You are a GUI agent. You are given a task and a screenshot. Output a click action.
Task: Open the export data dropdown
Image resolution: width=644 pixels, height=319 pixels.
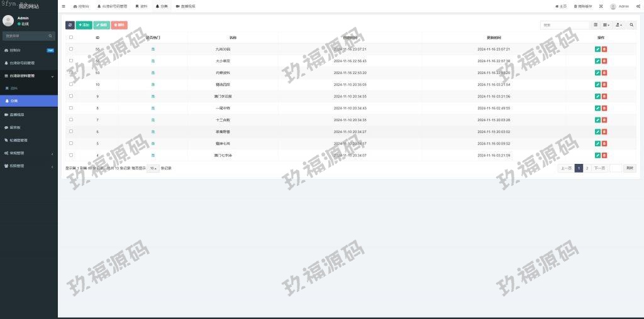click(x=619, y=25)
